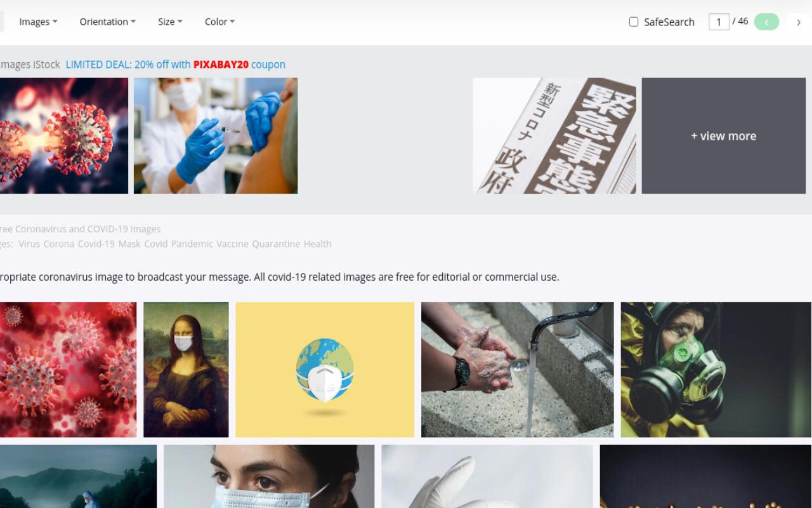Click the page number input field

click(x=719, y=22)
